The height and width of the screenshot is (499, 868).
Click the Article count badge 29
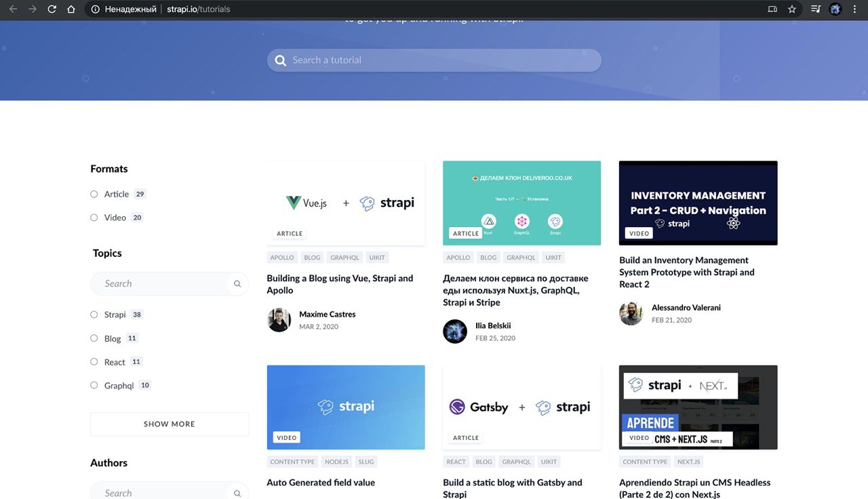140,194
